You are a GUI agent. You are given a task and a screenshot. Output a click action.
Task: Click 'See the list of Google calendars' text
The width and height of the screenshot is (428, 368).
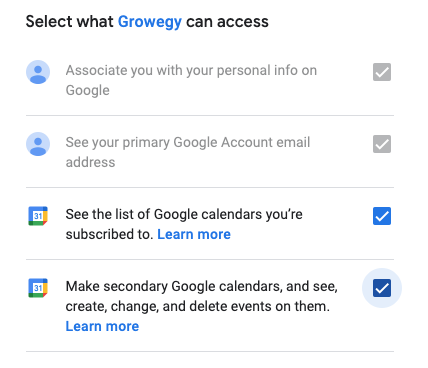click(x=144, y=214)
